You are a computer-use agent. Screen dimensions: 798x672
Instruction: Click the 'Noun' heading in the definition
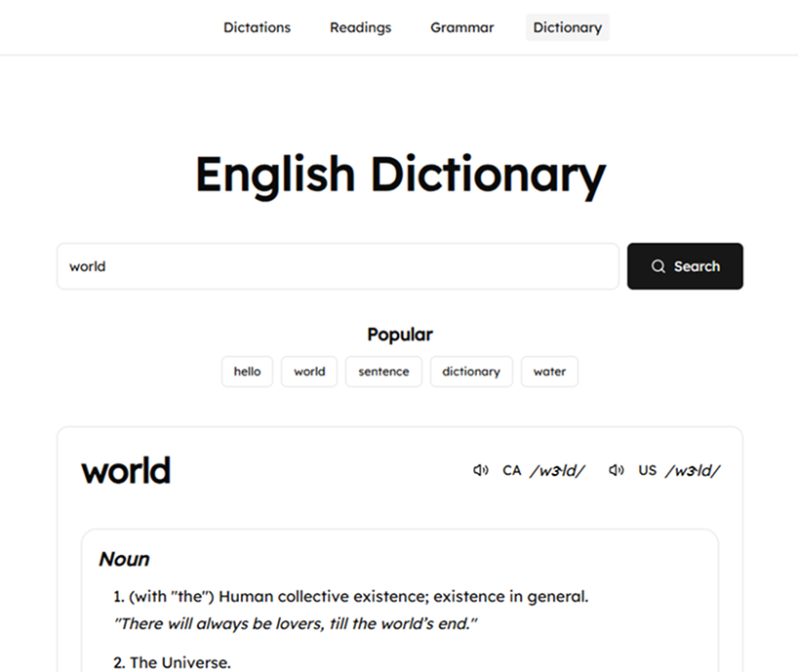(x=123, y=559)
